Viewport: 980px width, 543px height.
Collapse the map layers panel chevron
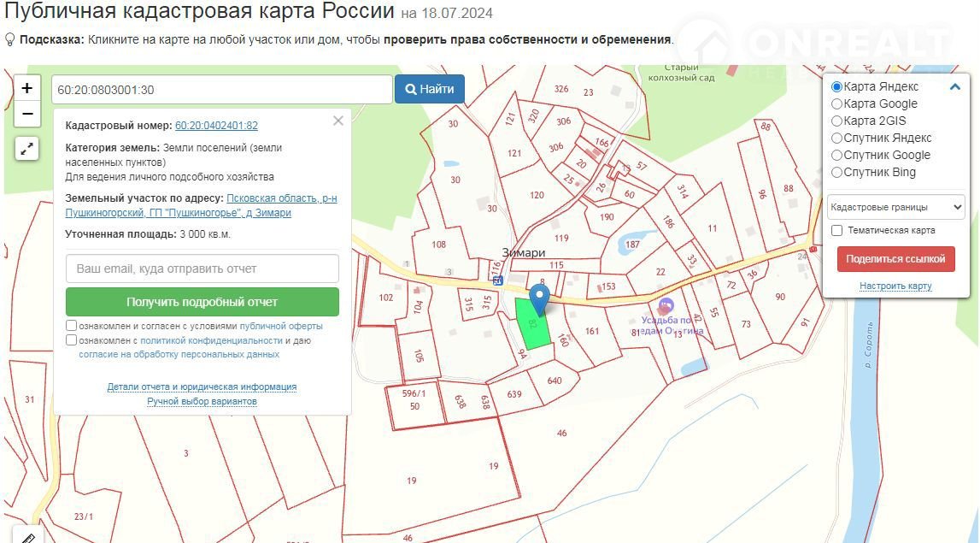click(955, 86)
